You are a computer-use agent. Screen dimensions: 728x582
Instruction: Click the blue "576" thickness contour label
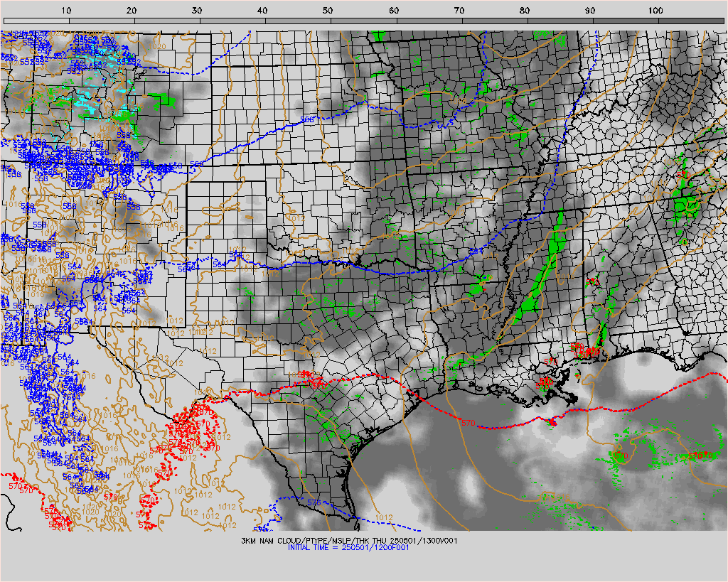[x=314, y=502]
